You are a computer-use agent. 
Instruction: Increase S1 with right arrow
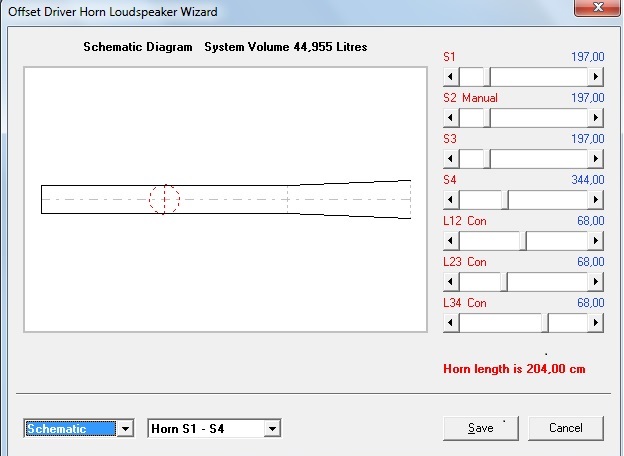596,76
